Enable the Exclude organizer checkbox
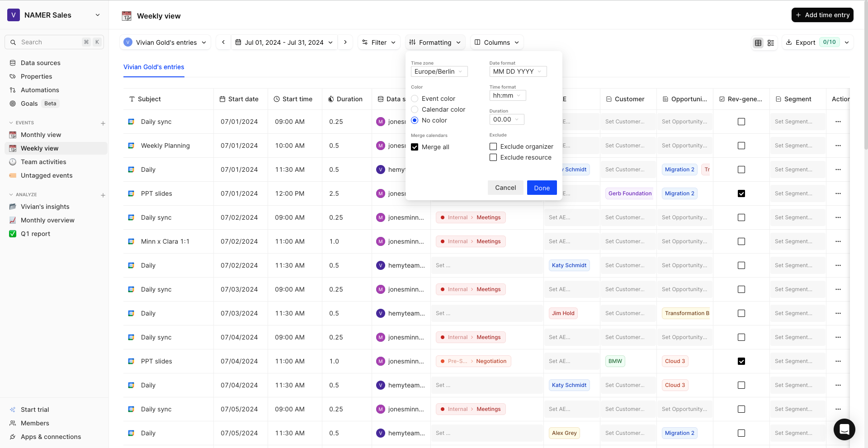Image resolution: width=868 pixels, height=448 pixels. click(x=493, y=146)
